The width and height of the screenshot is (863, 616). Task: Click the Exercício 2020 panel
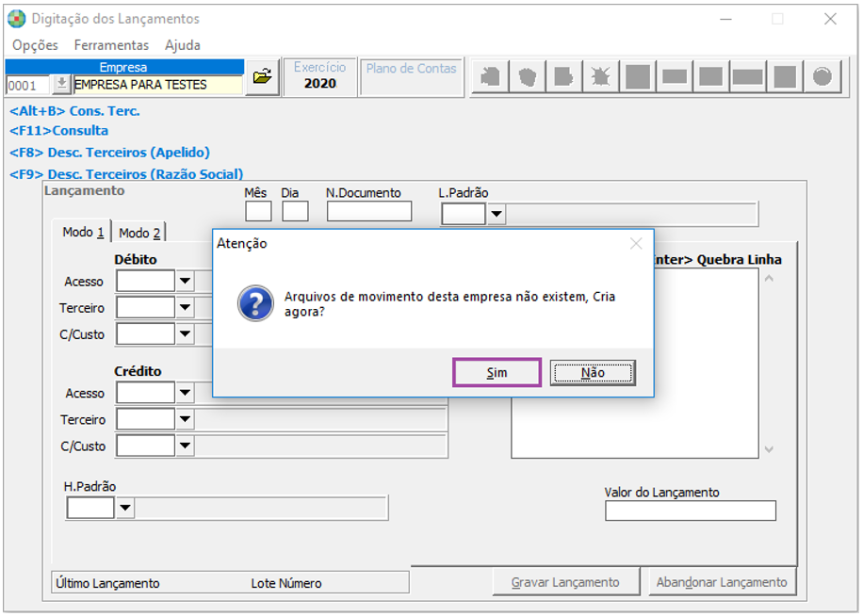[319, 76]
